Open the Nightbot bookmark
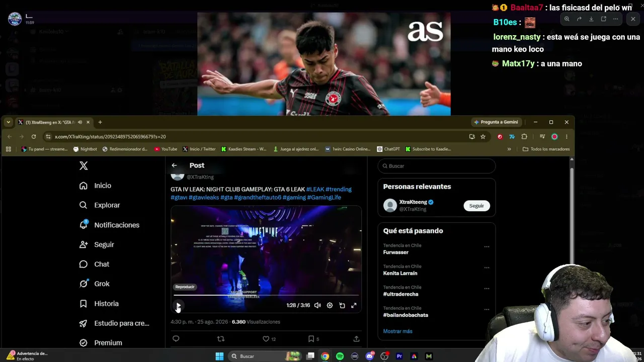Screen dimensions: 644x362 pos(85,149)
